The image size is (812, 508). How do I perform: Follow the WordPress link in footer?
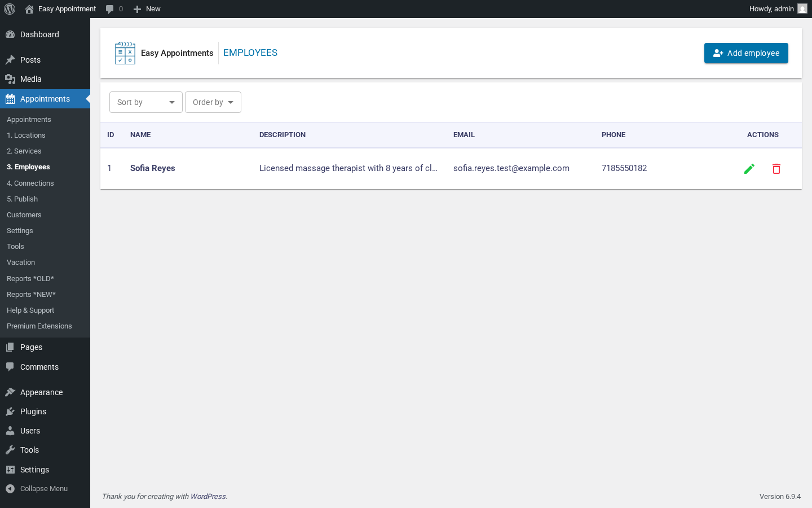pos(208,497)
